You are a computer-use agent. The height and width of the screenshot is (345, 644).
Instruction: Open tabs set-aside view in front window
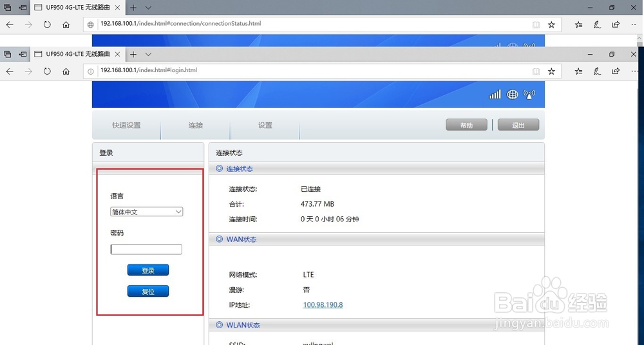pos(7,54)
